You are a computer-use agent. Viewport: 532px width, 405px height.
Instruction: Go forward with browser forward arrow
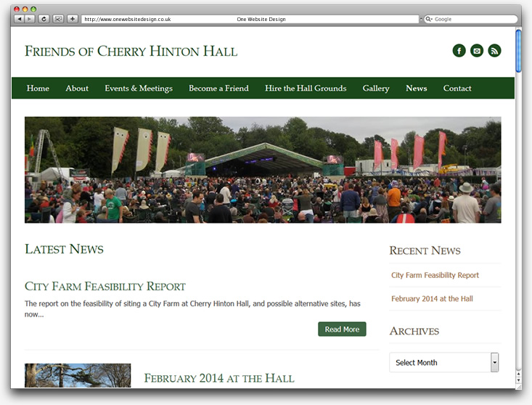tap(30, 19)
